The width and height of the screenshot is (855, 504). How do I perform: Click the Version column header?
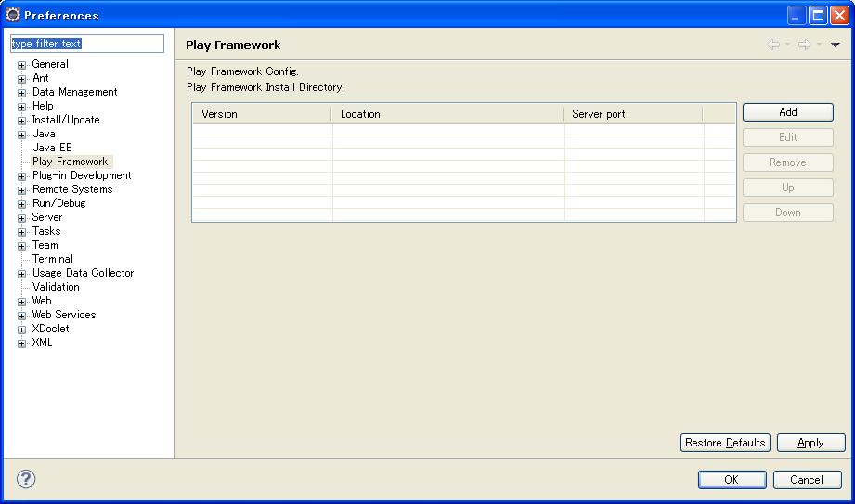tap(262, 114)
